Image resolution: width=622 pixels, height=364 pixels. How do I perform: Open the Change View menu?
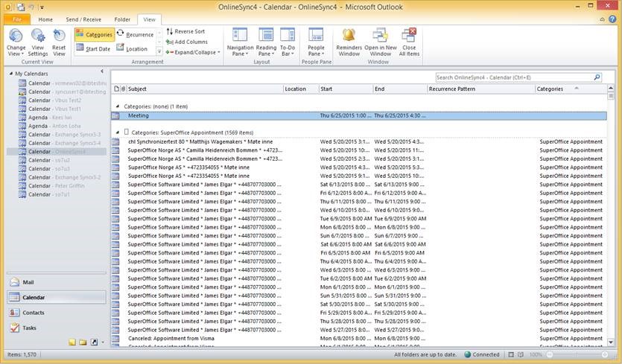click(x=16, y=42)
